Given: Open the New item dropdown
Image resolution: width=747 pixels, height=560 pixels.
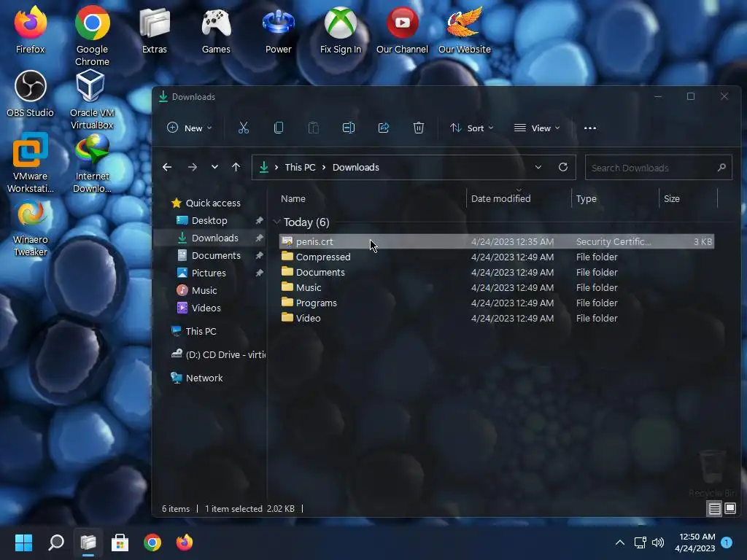Looking at the screenshot, I should tap(189, 128).
